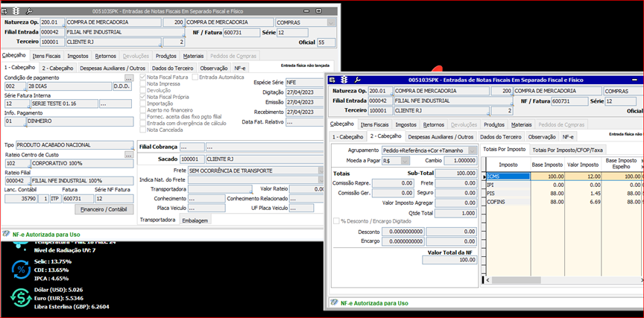Toggle % Desconto / Encargo Digitado checkbox
The height and width of the screenshot is (318, 644).
pyautogui.click(x=337, y=221)
